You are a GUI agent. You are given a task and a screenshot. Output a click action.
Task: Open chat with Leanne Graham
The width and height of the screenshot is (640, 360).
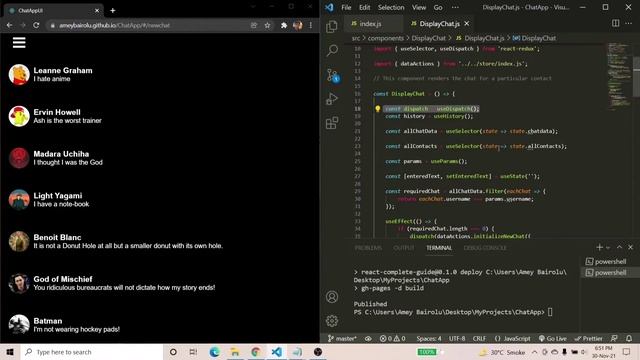coord(160,74)
